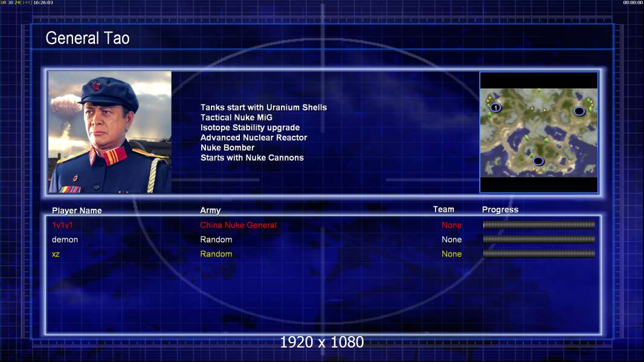Screen dimensions: 644x362
Task: Click the "General Tao" title
Action: pyautogui.click(x=88, y=38)
